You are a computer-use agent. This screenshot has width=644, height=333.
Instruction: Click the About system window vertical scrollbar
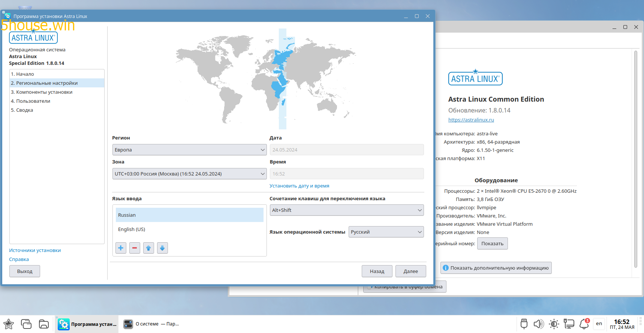coord(636,159)
